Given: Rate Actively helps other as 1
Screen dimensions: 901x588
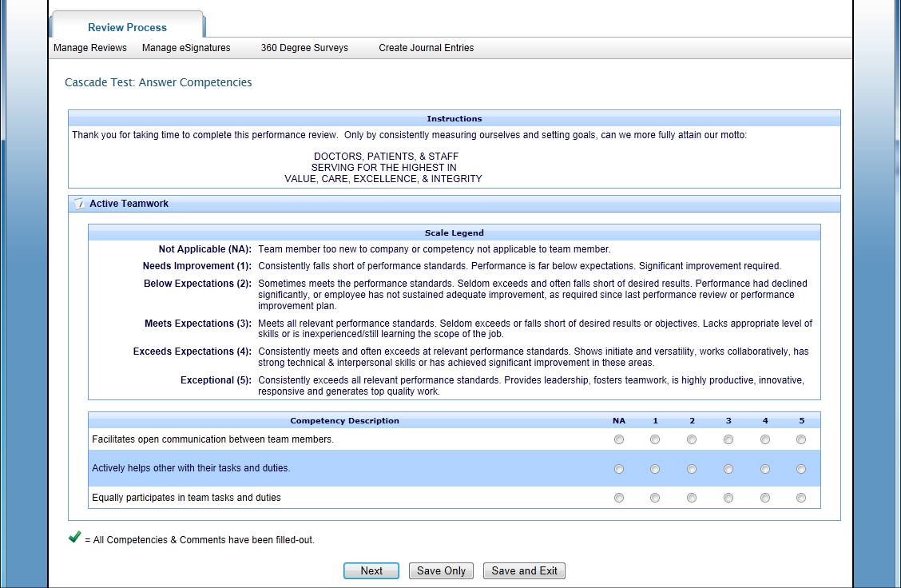Looking at the screenshot, I should pos(655,469).
